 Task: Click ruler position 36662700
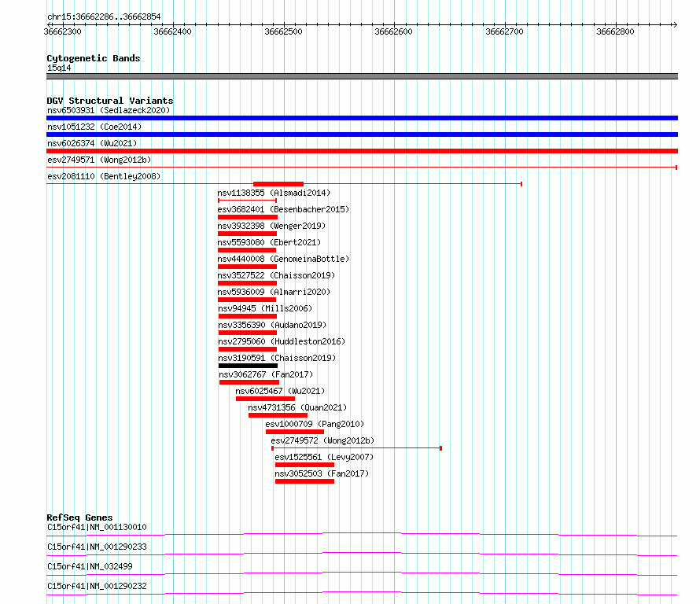(504, 31)
